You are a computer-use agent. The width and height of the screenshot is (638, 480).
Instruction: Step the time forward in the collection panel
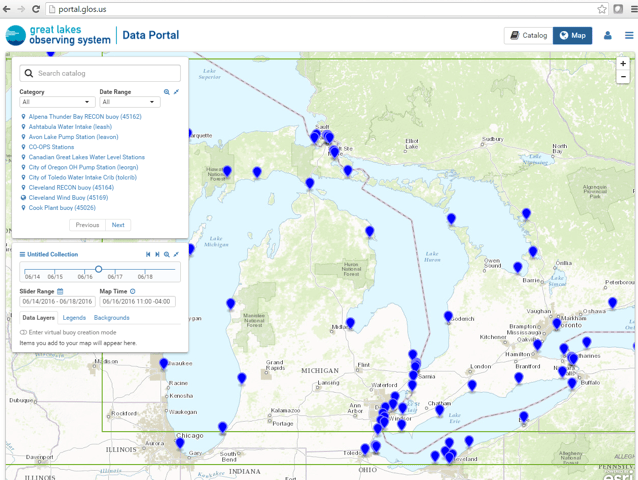coord(157,254)
